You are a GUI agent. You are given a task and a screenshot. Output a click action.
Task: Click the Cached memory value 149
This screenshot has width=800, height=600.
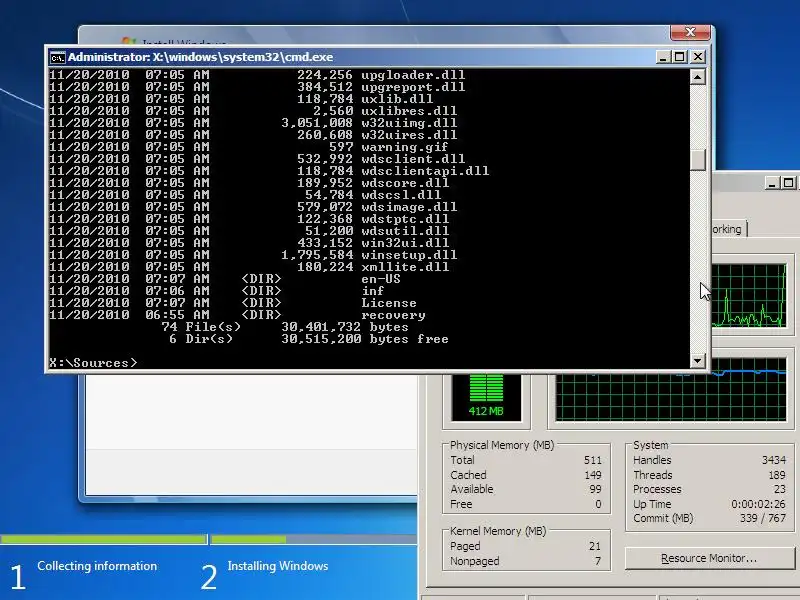coord(593,474)
